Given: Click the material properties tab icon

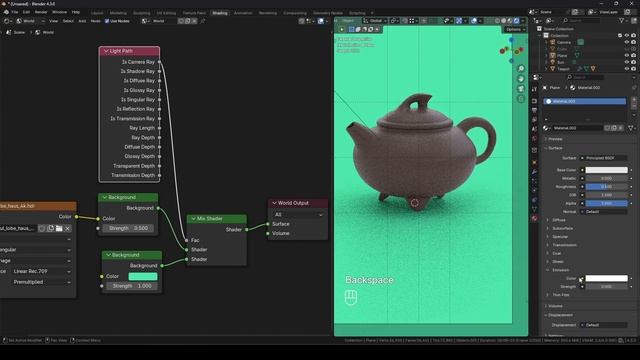Looking at the screenshot, I should point(534,219).
